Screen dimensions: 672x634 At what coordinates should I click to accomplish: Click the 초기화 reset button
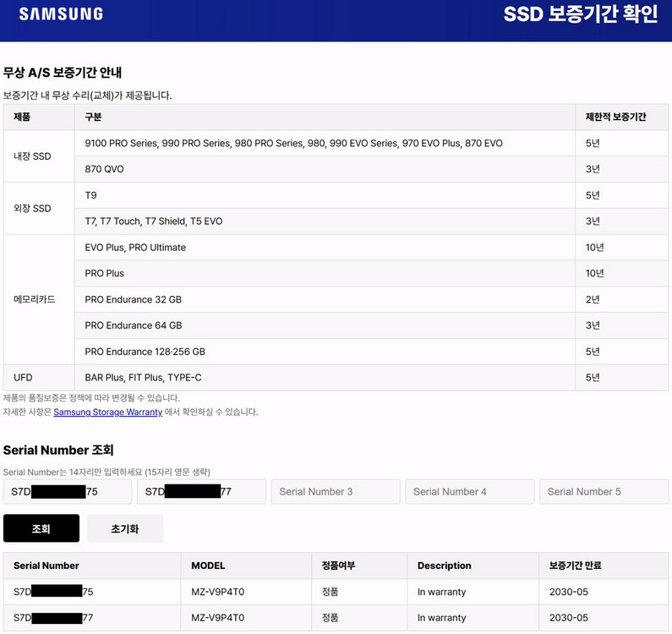tap(125, 528)
